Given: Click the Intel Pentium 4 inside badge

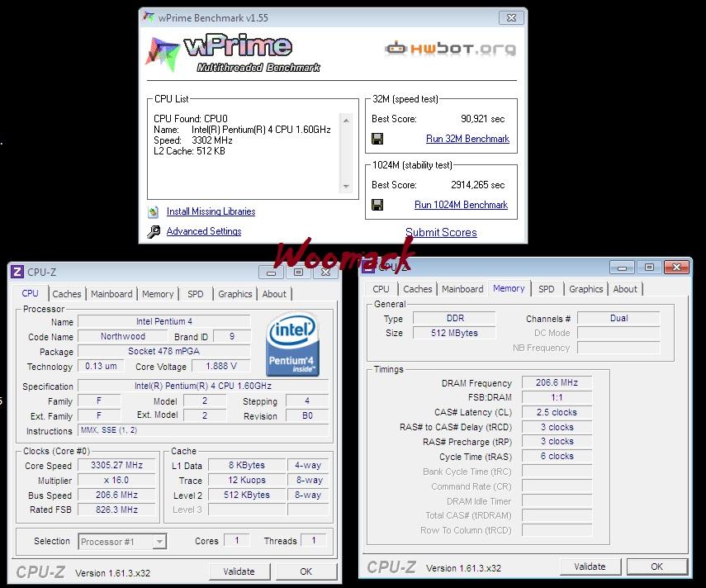Looking at the screenshot, I should click(292, 344).
